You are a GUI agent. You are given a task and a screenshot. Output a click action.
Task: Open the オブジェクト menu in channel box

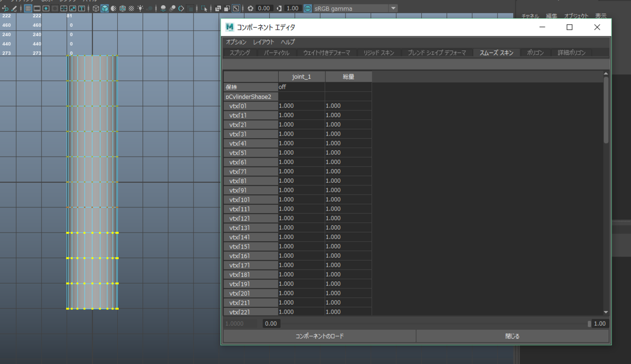[x=576, y=16]
